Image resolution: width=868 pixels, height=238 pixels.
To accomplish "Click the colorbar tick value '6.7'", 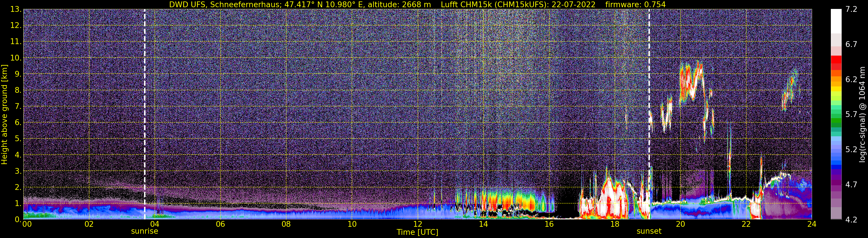I will tap(852, 44).
